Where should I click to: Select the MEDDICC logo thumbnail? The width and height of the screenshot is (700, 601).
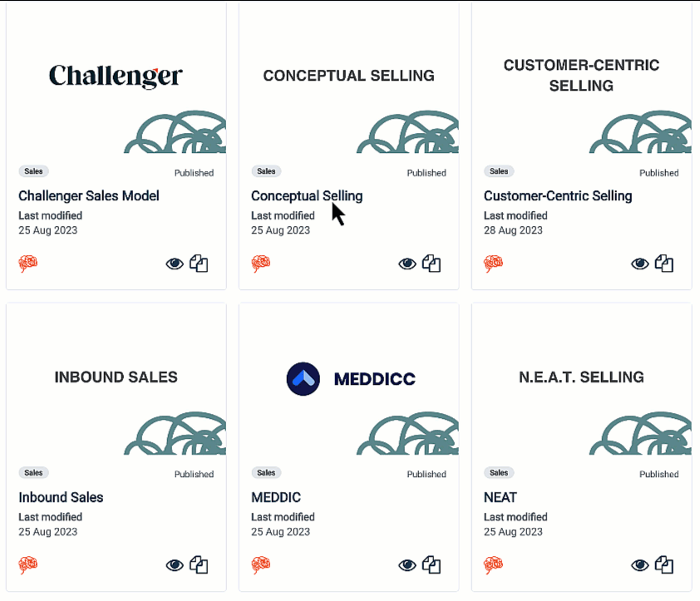click(350, 379)
